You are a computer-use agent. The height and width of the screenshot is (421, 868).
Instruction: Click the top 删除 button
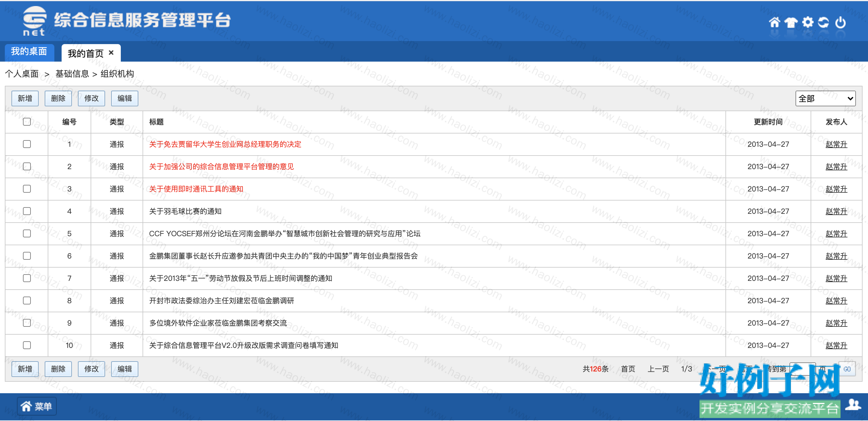pyautogui.click(x=58, y=98)
